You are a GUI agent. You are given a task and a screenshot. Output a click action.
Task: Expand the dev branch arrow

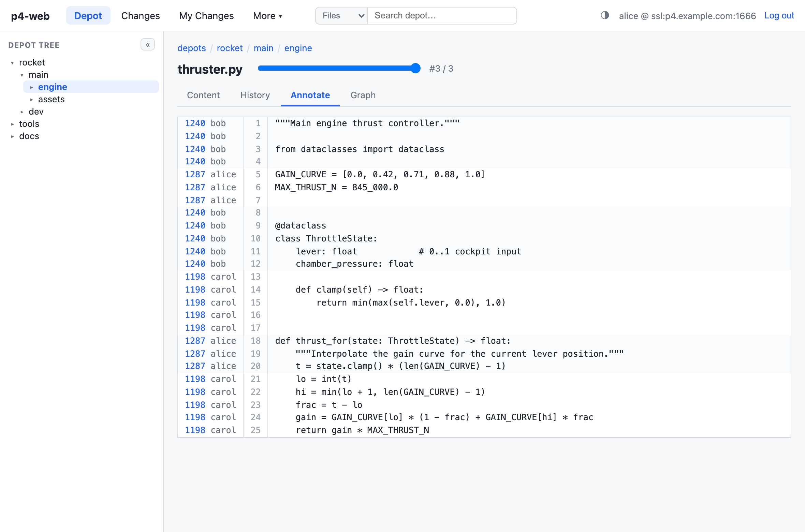(x=22, y=112)
